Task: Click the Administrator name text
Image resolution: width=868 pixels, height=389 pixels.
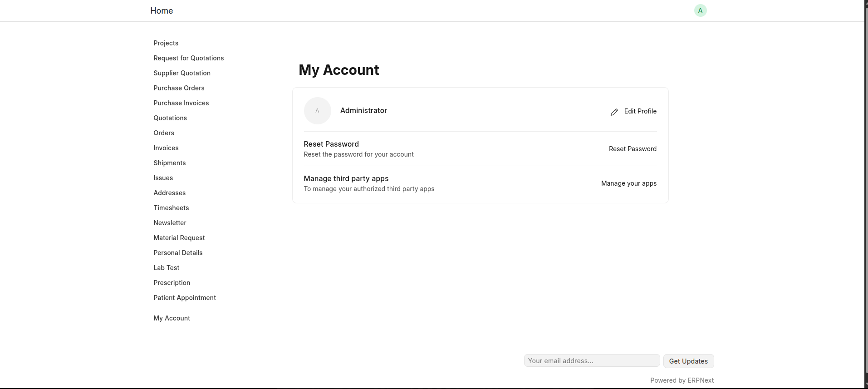Action: (x=363, y=111)
